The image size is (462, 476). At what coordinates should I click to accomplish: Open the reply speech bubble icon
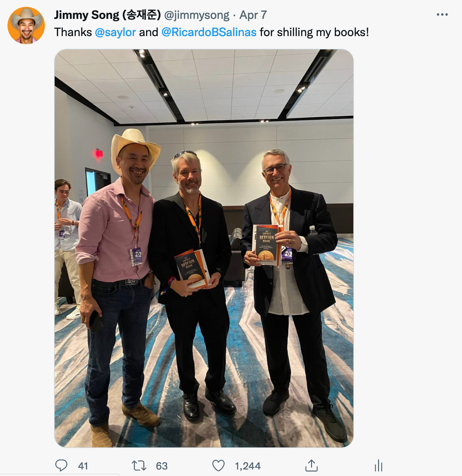click(61, 466)
